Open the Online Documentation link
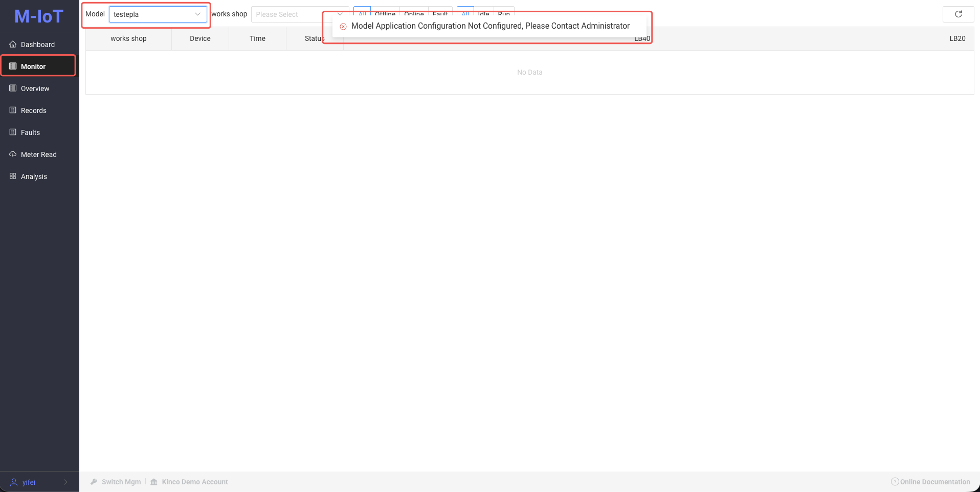The height and width of the screenshot is (492, 980). coord(934,482)
